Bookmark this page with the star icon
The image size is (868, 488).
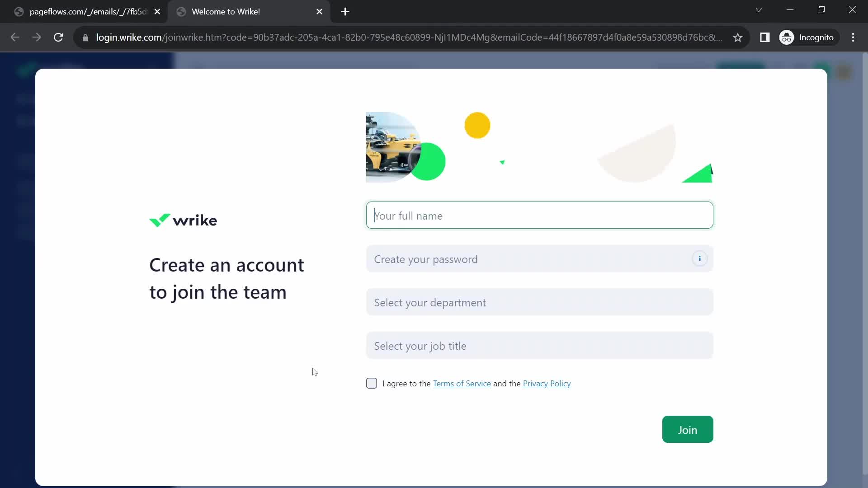coord(738,38)
